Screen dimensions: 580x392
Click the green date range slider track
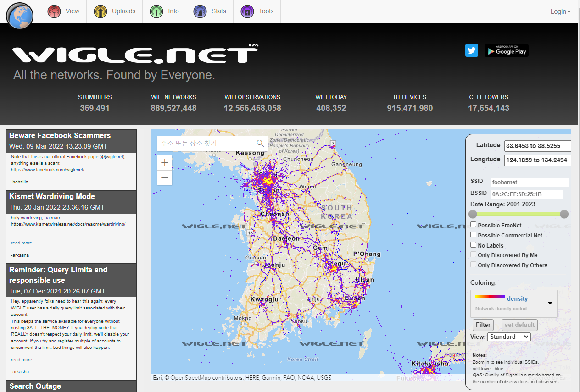point(519,214)
